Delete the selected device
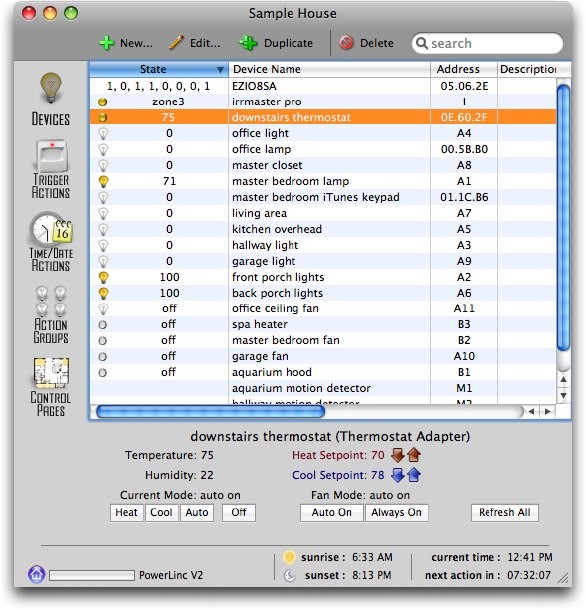This screenshot has width=586, height=610. pyautogui.click(x=366, y=43)
